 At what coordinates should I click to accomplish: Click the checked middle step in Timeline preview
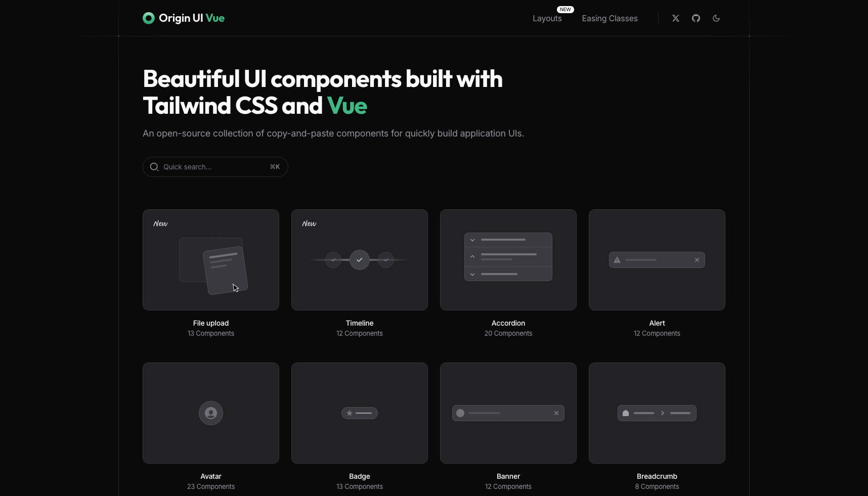tap(359, 260)
